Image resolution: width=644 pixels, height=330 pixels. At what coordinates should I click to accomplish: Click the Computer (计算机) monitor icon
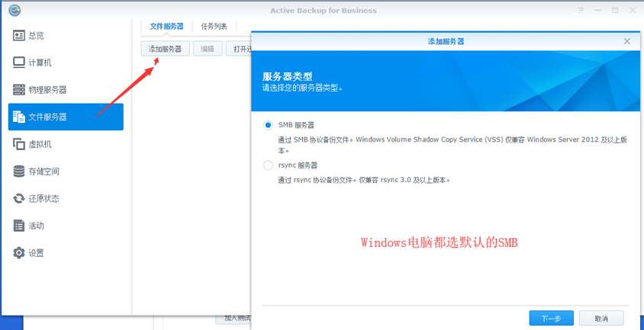click(19, 62)
